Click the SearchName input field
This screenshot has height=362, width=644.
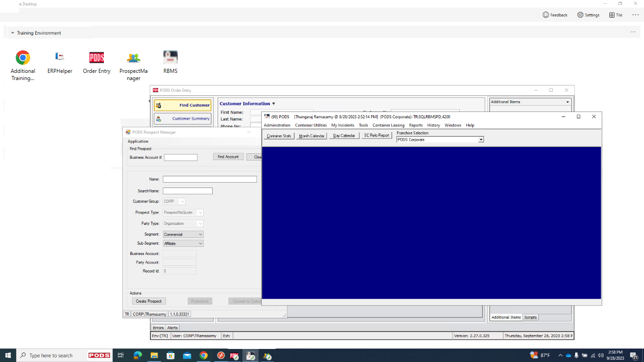click(x=188, y=191)
